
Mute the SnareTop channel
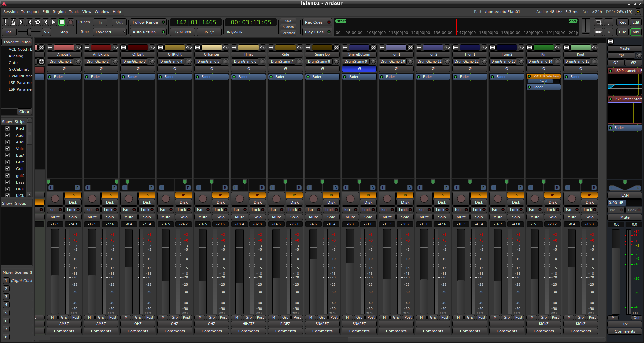point(313,217)
